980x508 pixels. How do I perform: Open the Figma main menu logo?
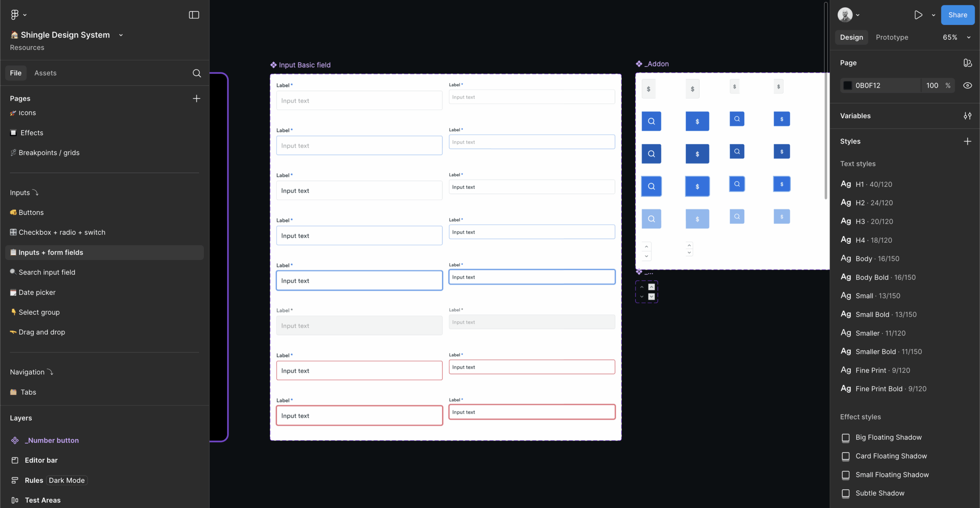(15, 15)
